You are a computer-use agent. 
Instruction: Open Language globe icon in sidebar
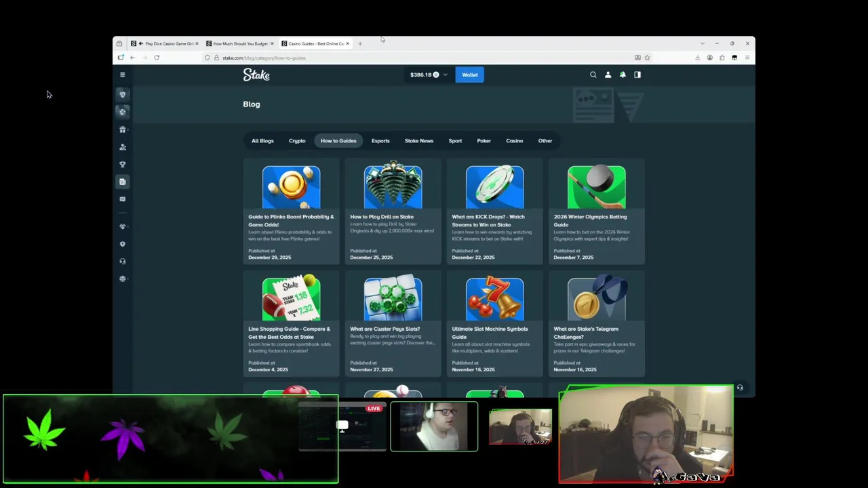coord(122,279)
